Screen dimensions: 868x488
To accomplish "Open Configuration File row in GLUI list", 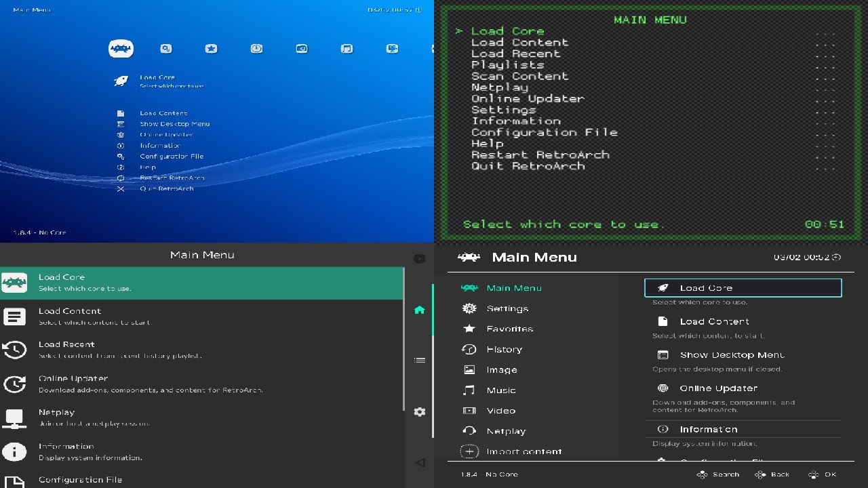I will (201, 479).
